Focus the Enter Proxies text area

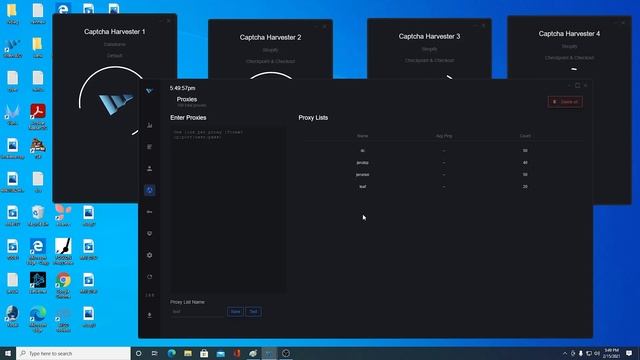coord(228,210)
